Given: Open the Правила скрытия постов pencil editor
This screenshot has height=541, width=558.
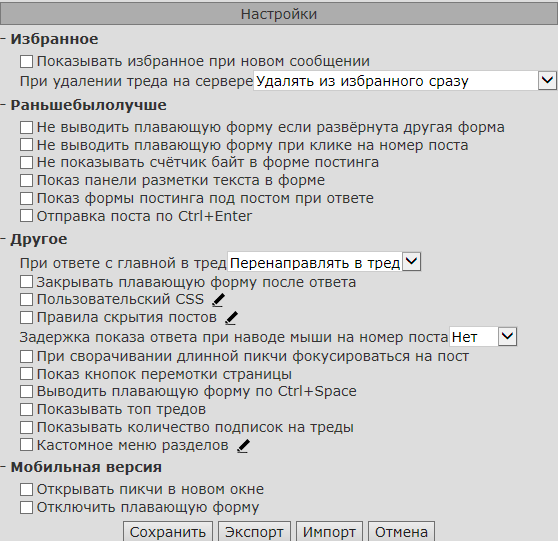Looking at the screenshot, I should pyautogui.click(x=231, y=318).
